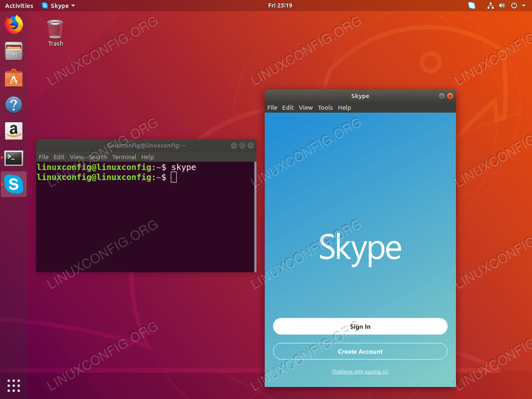Viewport: 532px width, 399px height.
Task: Open the Tools menu in Skype
Action: point(325,107)
